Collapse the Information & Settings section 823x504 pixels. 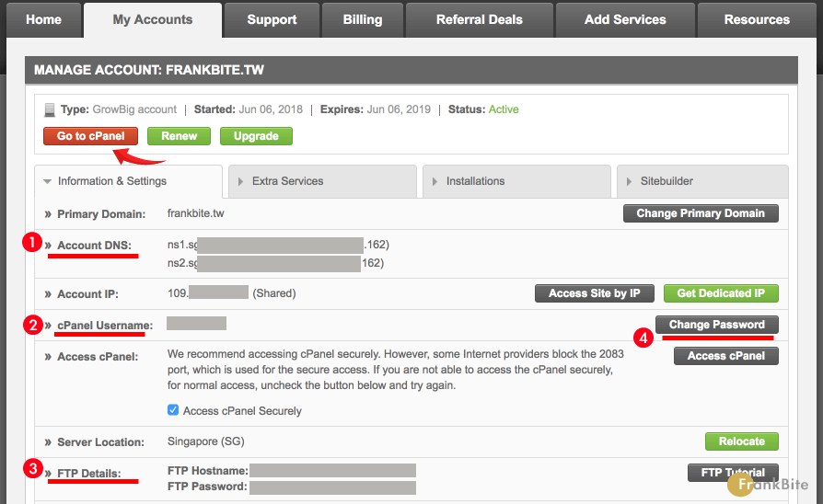129,181
